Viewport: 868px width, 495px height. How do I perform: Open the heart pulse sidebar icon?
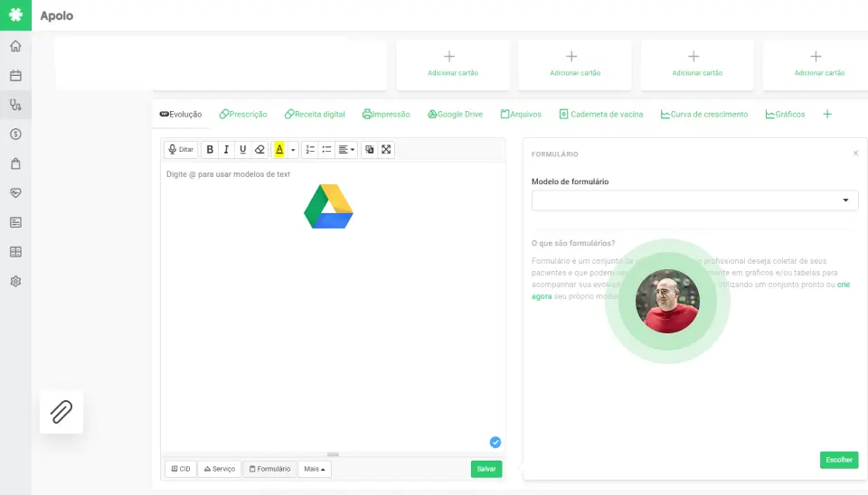tap(15, 192)
